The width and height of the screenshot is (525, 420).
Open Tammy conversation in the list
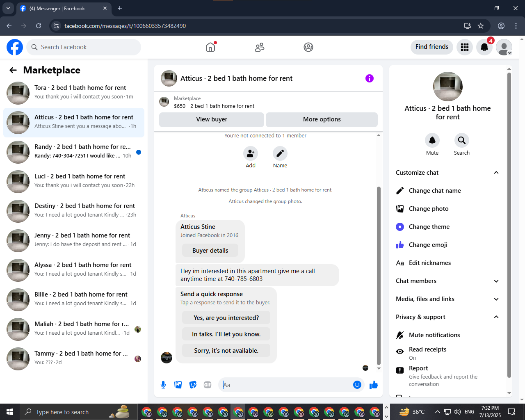pyautogui.click(x=74, y=359)
